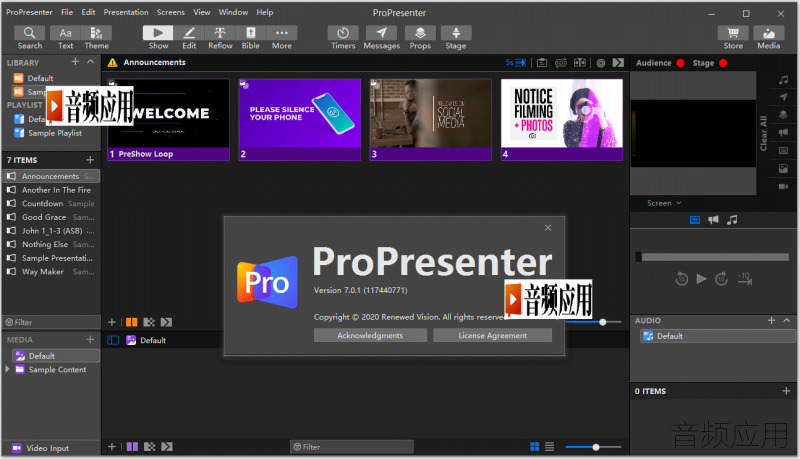Open the View menu

point(202,12)
